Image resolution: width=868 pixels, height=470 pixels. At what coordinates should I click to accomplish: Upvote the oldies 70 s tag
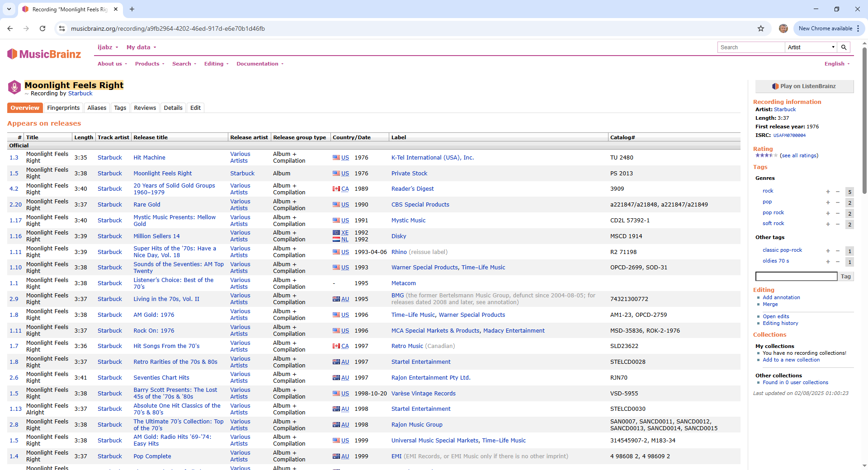tap(828, 262)
